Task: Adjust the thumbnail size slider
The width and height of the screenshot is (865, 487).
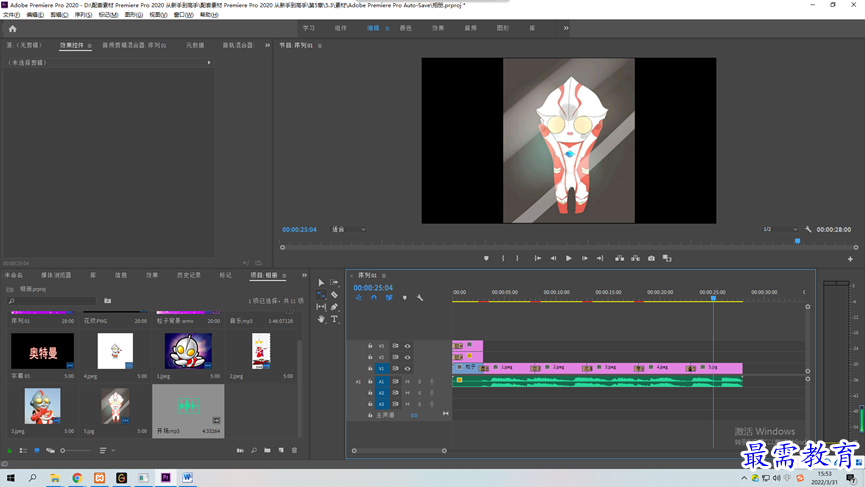Action: [76, 451]
